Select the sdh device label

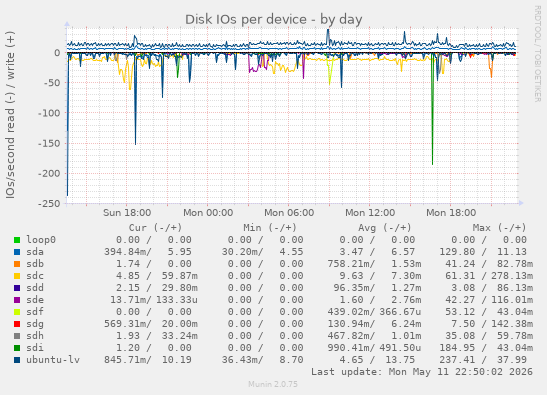click(35, 336)
